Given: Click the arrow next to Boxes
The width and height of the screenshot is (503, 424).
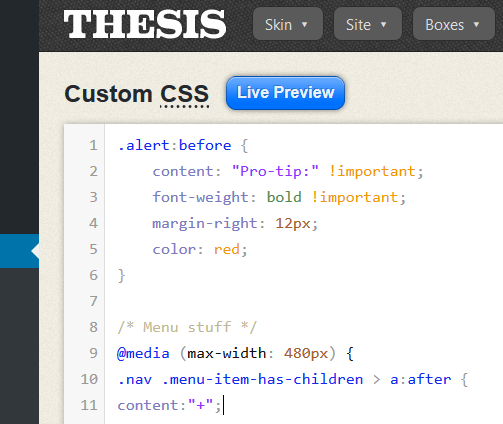Looking at the screenshot, I should click(x=476, y=24).
